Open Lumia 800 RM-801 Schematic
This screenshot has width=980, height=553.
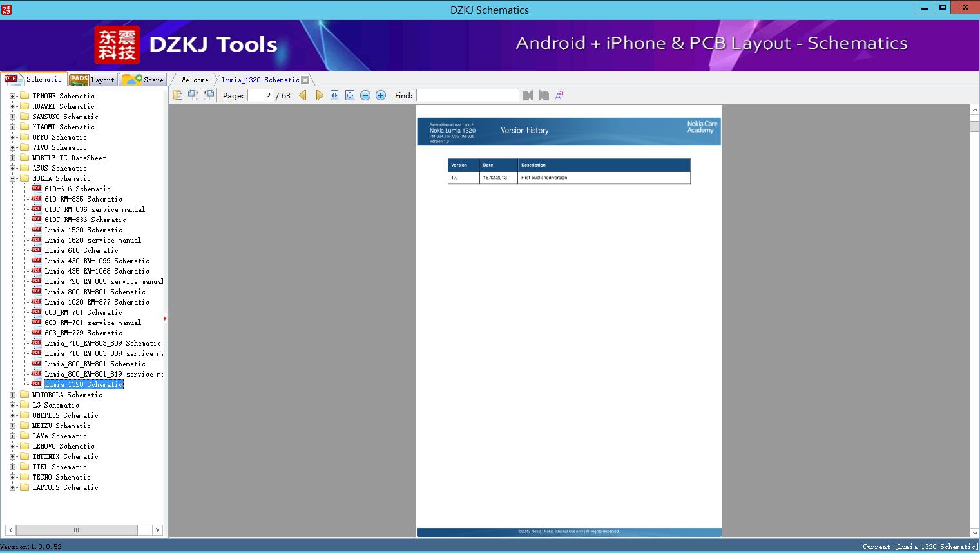(x=95, y=292)
